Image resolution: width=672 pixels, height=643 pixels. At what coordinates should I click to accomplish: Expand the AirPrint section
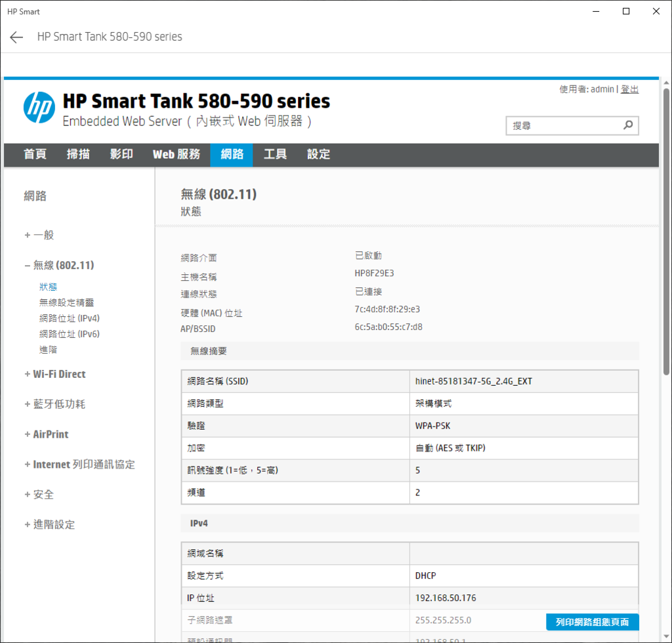point(47,434)
